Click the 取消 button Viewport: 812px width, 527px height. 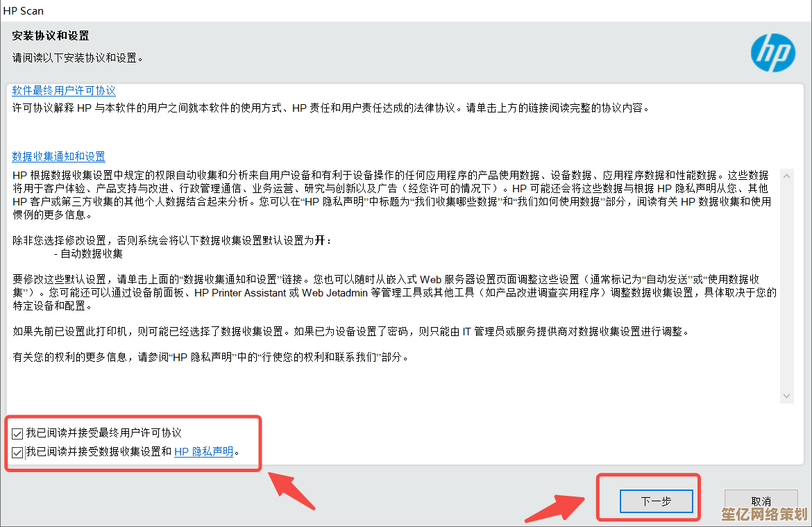tap(761, 501)
